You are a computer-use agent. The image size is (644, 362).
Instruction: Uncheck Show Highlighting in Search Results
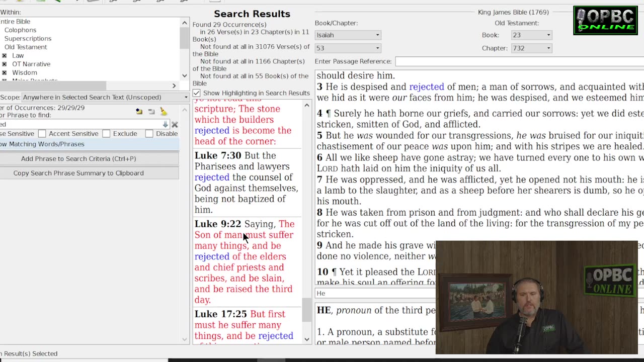point(197,93)
